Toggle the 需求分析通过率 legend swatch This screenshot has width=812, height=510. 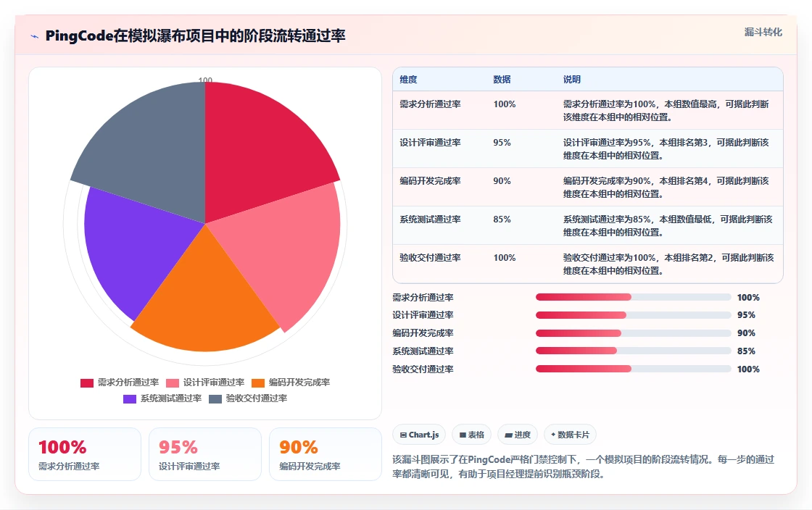(86, 382)
